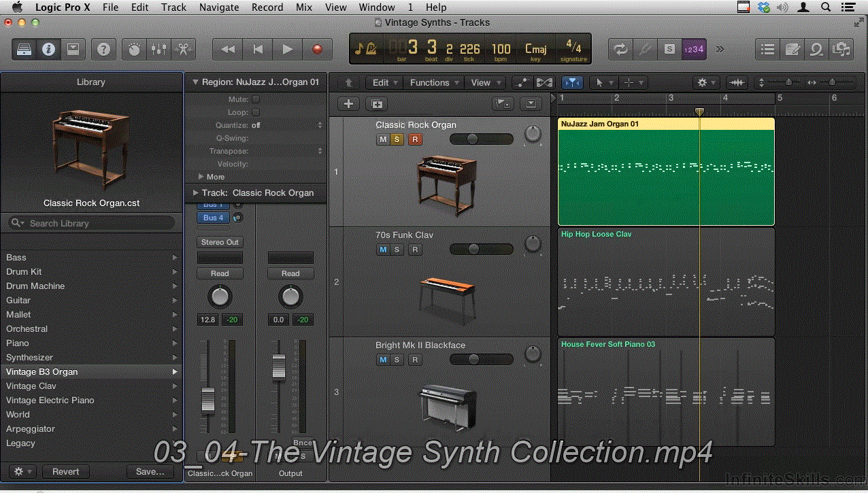
Task: Click the Stereo Out output button
Action: click(220, 242)
